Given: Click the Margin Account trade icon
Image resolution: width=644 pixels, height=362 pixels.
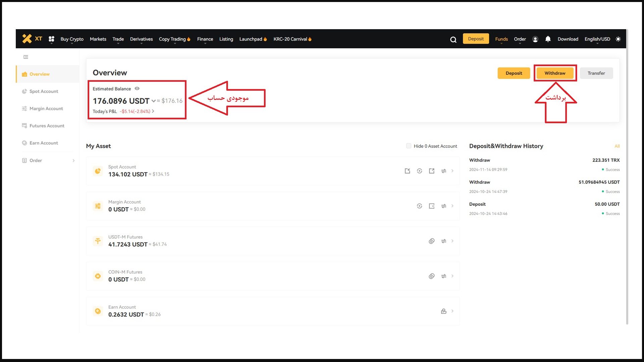Looking at the screenshot, I should 419,206.
